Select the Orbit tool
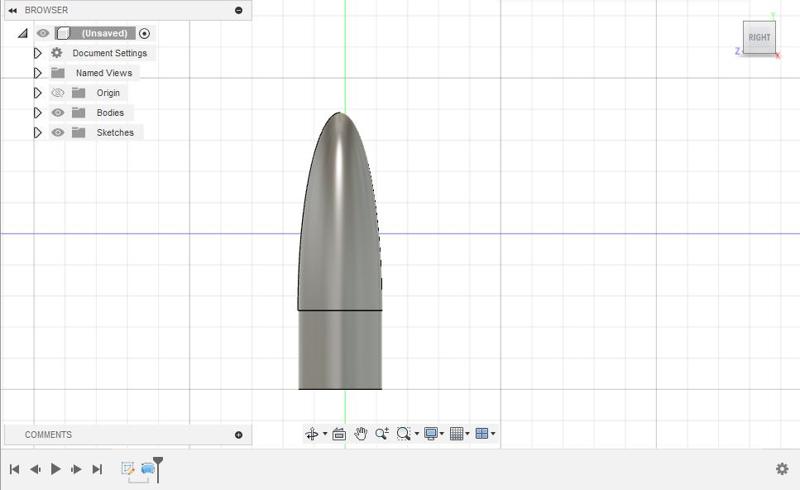Image resolution: width=800 pixels, height=490 pixels. point(311,434)
